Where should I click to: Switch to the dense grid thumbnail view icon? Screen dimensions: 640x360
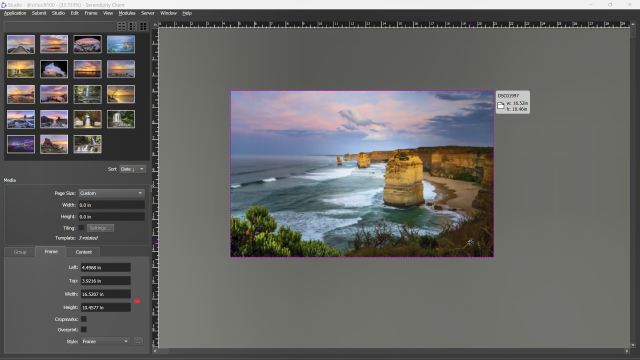click(x=143, y=27)
